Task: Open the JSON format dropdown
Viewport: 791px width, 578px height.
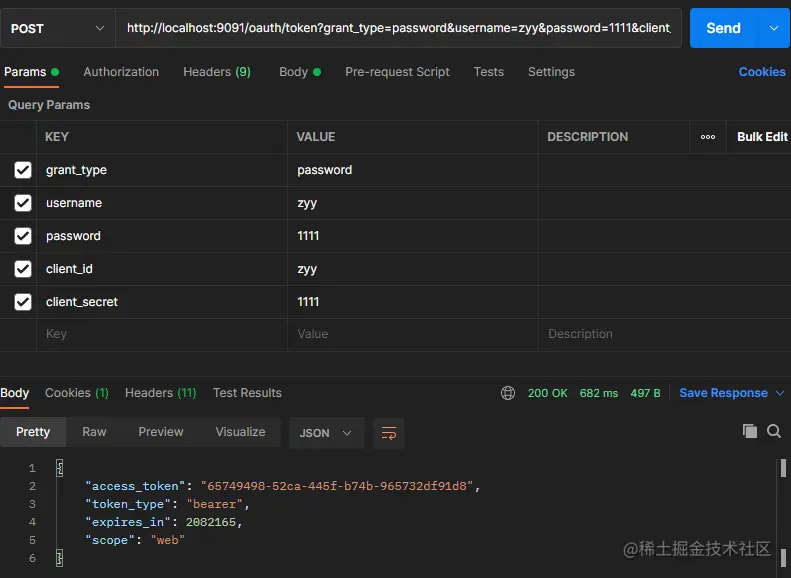Action: 326,433
